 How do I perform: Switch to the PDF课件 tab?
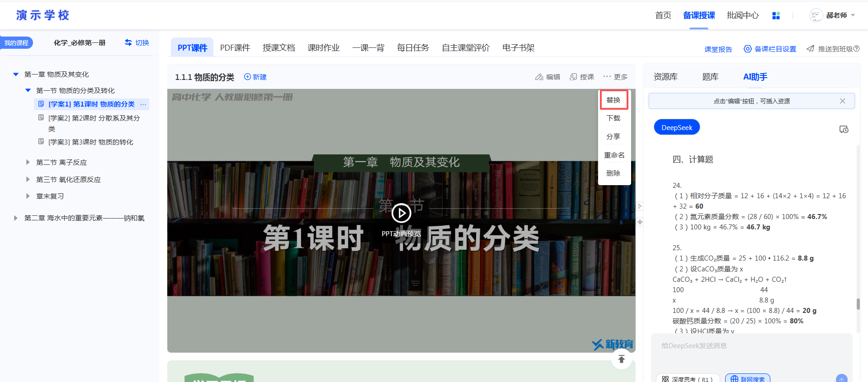235,48
